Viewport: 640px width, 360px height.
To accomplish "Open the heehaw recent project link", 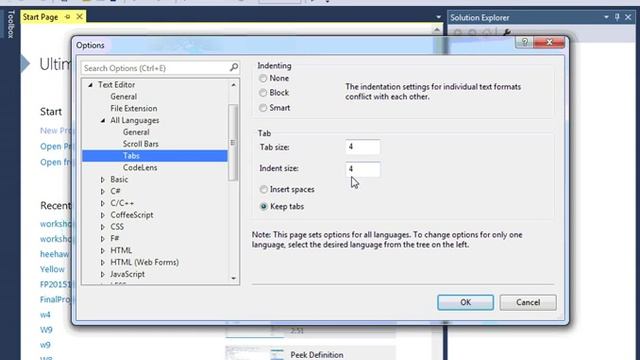I will [55, 254].
